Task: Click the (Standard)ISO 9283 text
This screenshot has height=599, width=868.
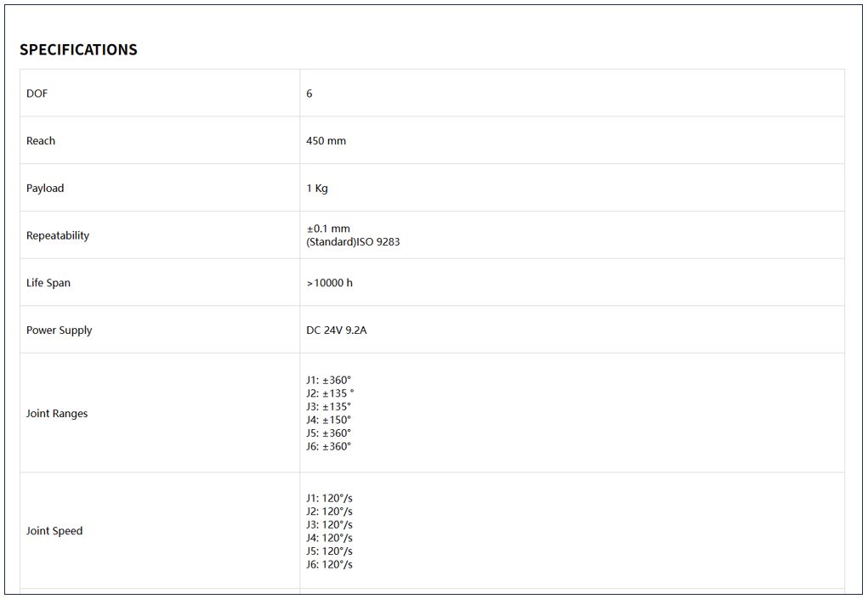Action: click(x=353, y=242)
